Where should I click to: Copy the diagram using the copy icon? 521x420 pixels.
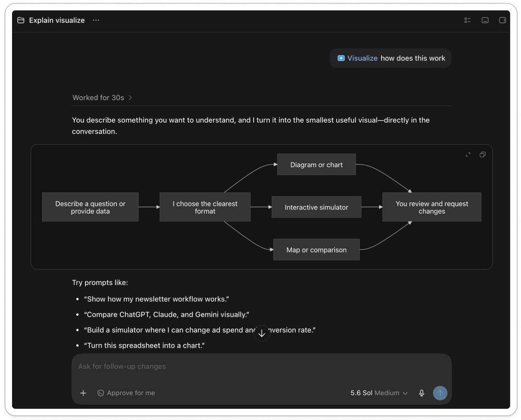(482, 155)
